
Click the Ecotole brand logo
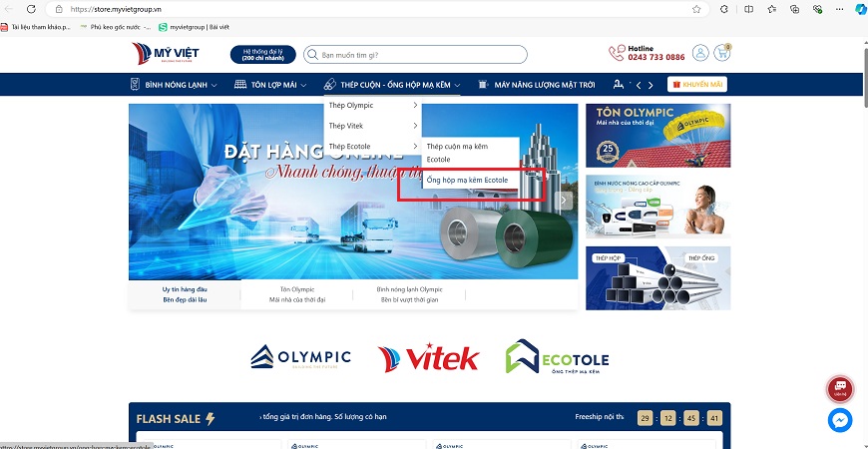click(557, 356)
